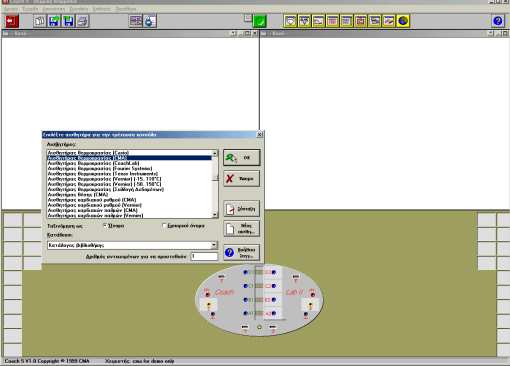This screenshot has width=510, height=366.
Task: Open the first item in the menu bar
Action: pos(11,9)
